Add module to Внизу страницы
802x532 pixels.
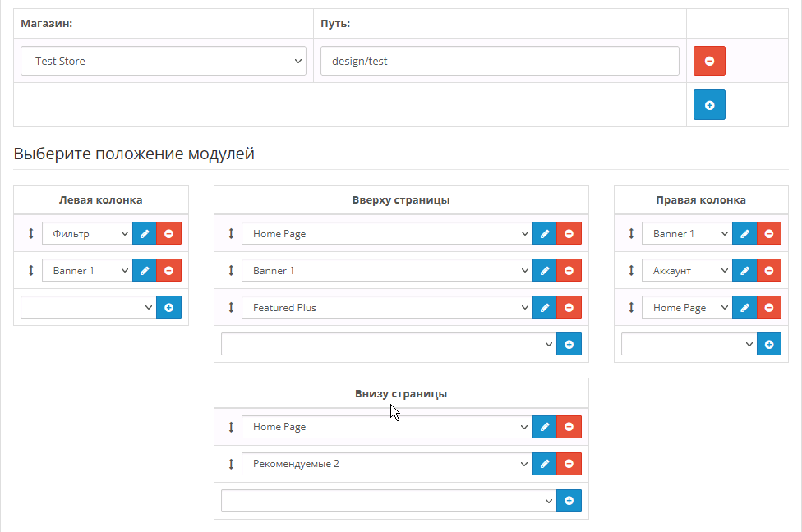tap(569, 501)
